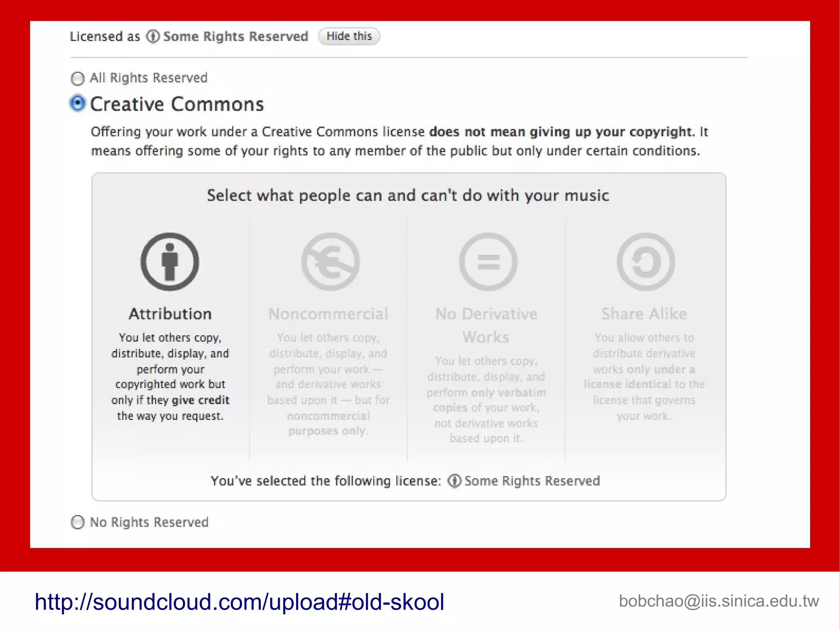Enable the Share Alike license icon

pyautogui.click(x=646, y=262)
